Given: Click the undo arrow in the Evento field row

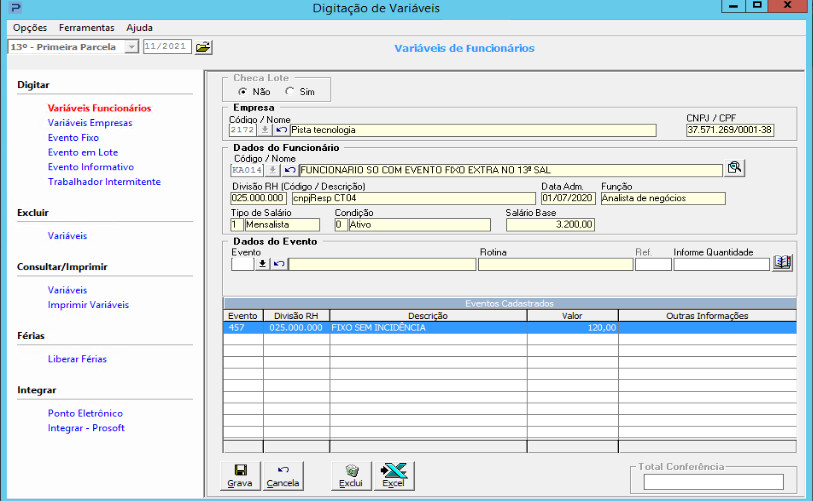Looking at the screenshot, I should (279, 265).
